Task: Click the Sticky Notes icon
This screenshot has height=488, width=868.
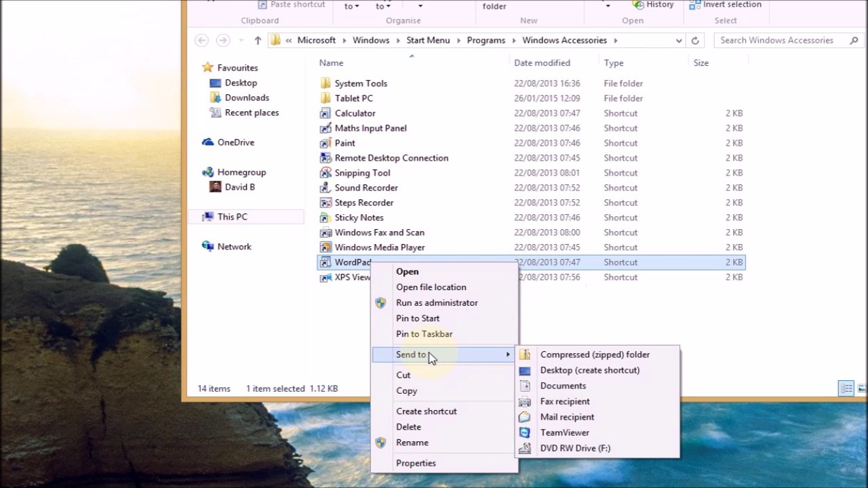Action: (325, 218)
